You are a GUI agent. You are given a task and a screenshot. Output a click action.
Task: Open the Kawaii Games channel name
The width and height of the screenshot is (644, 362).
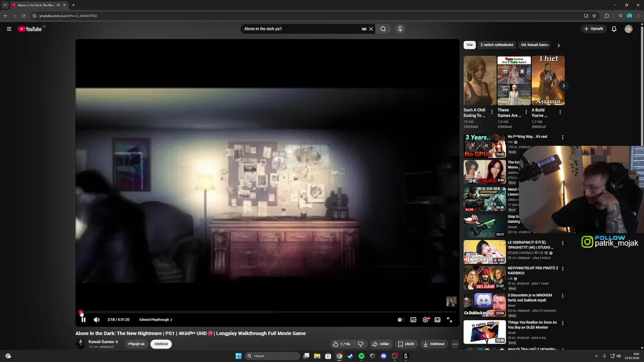pos(101,342)
